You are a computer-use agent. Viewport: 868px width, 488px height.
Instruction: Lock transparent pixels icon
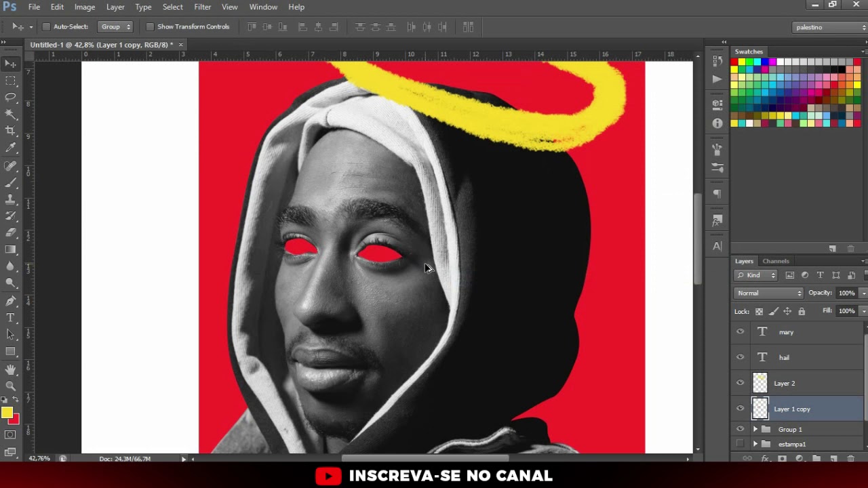click(x=759, y=311)
